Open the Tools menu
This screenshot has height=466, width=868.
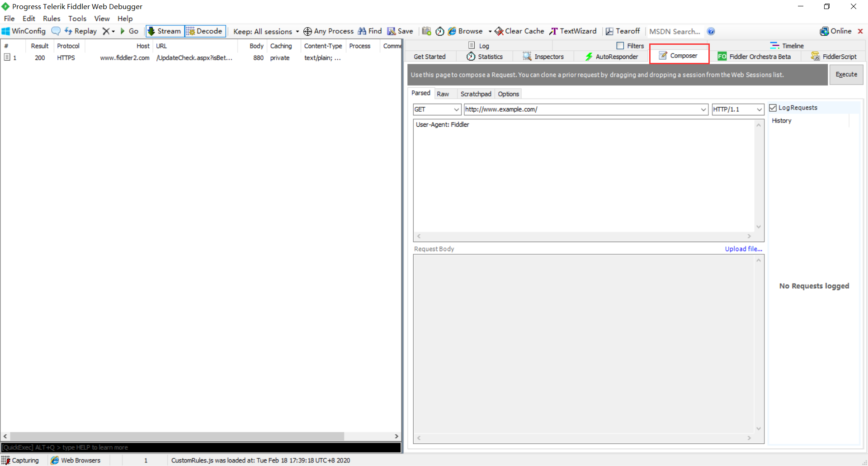coord(77,19)
